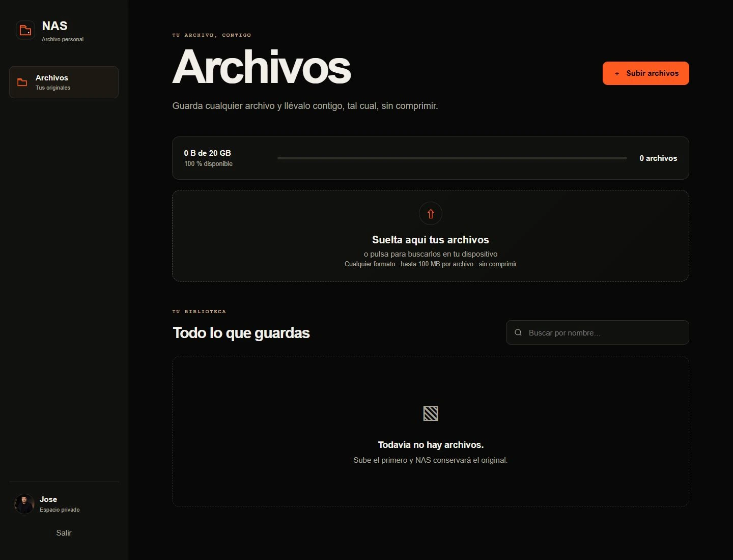Click the orange folder icon beside Archivos

tap(22, 82)
